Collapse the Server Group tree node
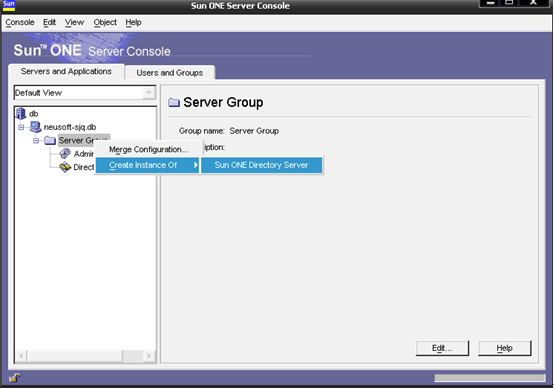This screenshot has height=388, width=554. 36,141
